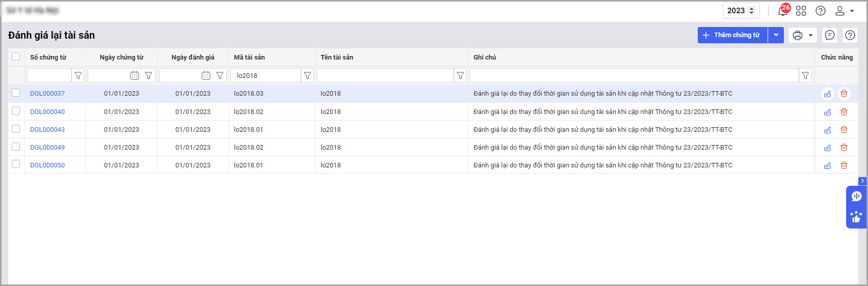Click the Thêm chứng từ button

[732, 35]
